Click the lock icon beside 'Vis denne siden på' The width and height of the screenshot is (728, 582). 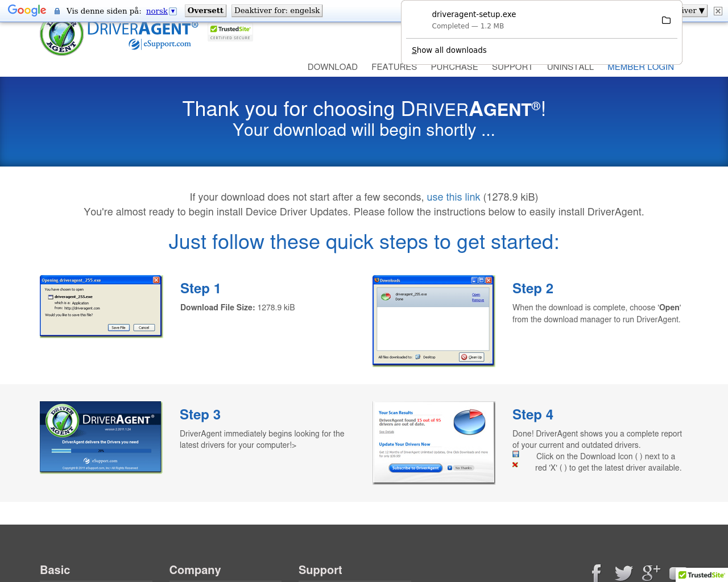pos(57,11)
